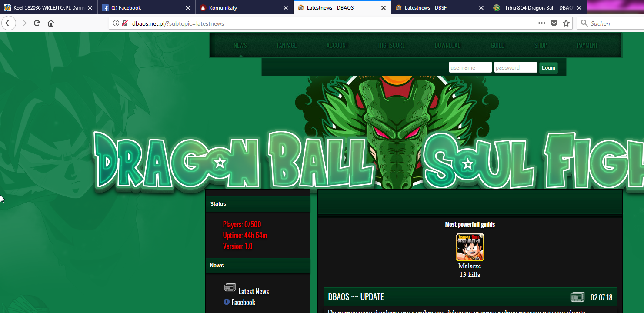Click the Version: 1.0 status text
This screenshot has width=644, height=313.
point(237,246)
